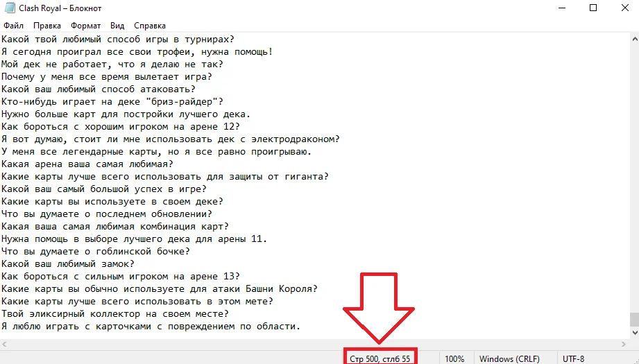Close the Clash Royal Notepad window
639x364 pixels.
624,8
